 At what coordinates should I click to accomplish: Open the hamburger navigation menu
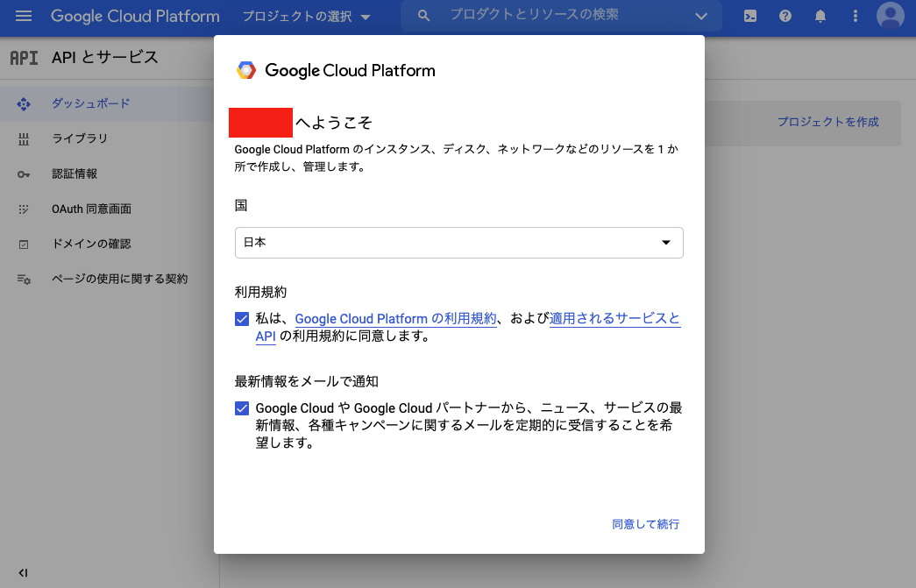coord(24,16)
